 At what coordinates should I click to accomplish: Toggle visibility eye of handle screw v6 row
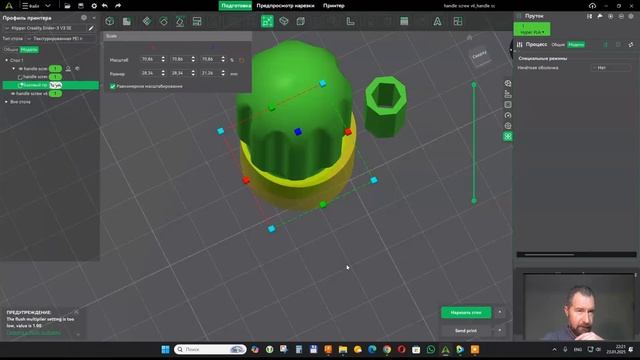click(x=13, y=94)
